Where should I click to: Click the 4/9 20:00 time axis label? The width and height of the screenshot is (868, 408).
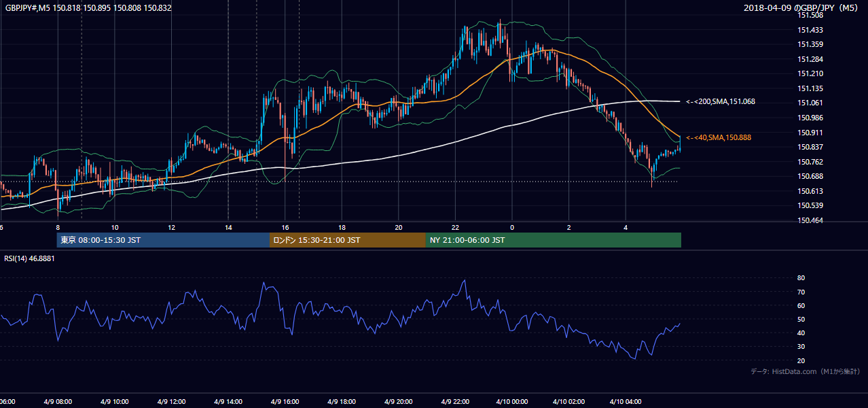pyautogui.click(x=398, y=401)
